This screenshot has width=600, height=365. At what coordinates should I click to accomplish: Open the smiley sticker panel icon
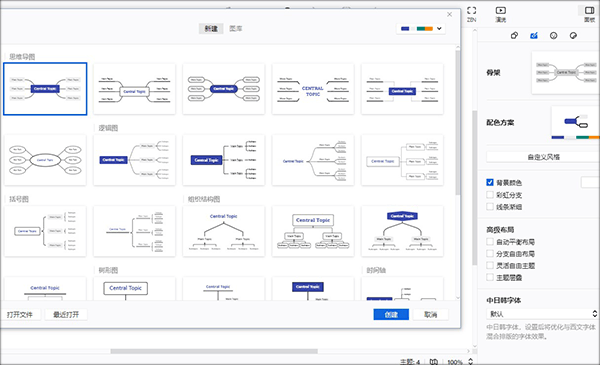553,36
